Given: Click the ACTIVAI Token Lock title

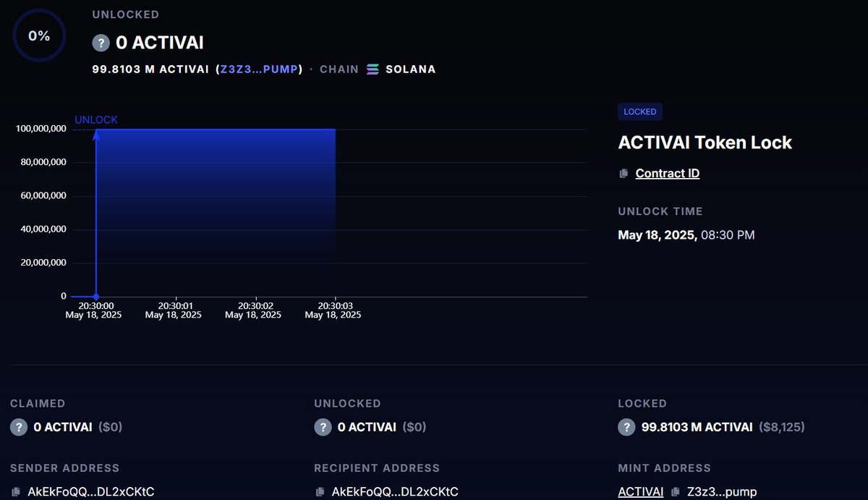Looking at the screenshot, I should pyautogui.click(x=705, y=143).
